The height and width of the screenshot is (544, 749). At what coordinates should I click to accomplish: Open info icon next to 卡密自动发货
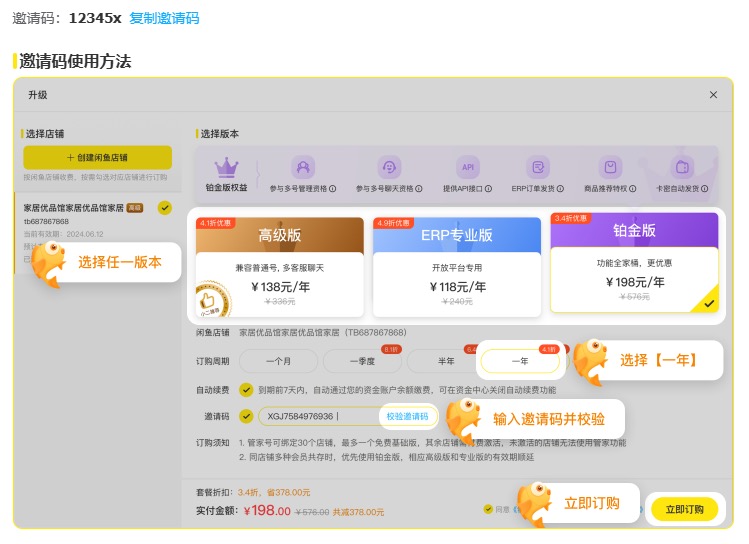705,189
